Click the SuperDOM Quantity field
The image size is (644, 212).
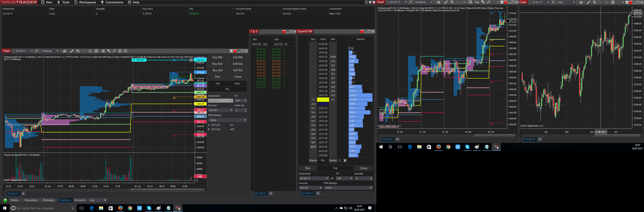(364, 178)
